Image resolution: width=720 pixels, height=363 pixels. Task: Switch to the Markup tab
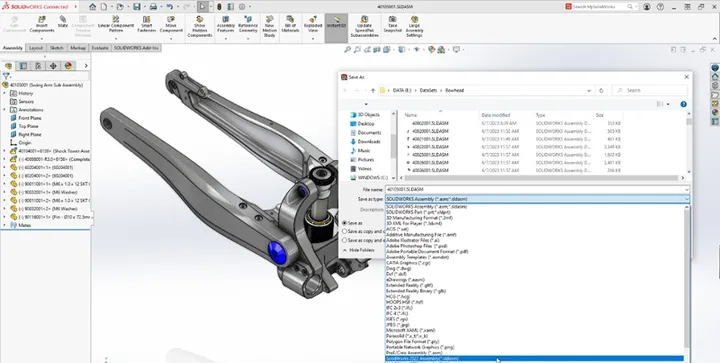point(78,48)
